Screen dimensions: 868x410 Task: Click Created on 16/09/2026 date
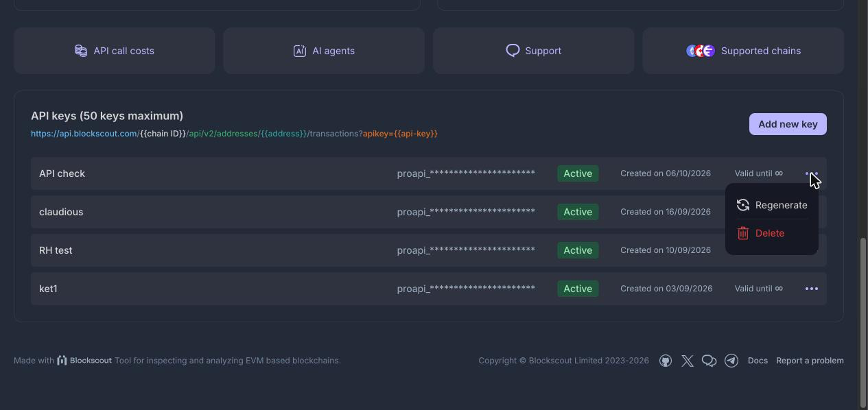(x=666, y=212)
